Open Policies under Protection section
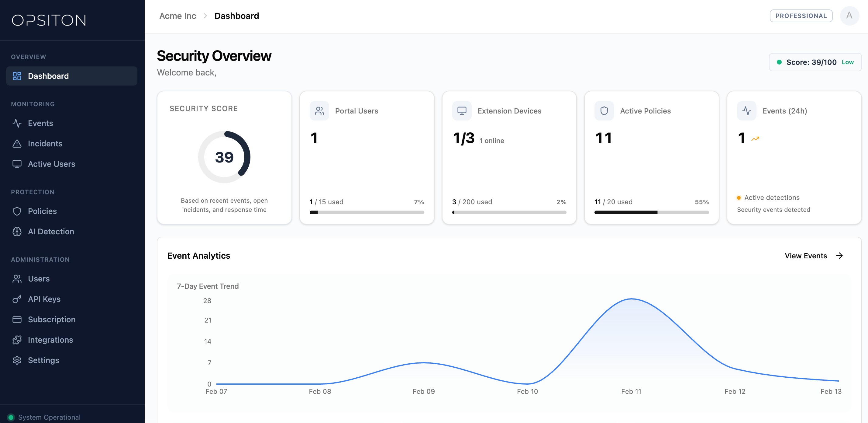Image resolution: width=868 pixels, height=423 pixels. (42, 211)
